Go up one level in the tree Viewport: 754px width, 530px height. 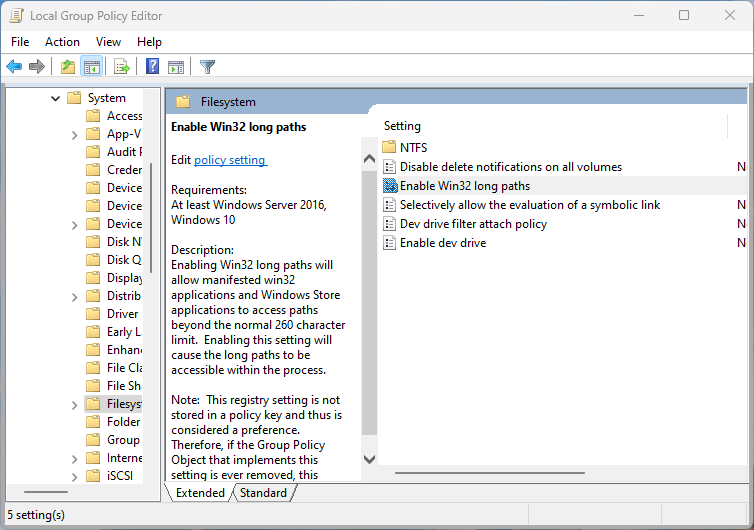pyautogui.click(x=67, y=67)
